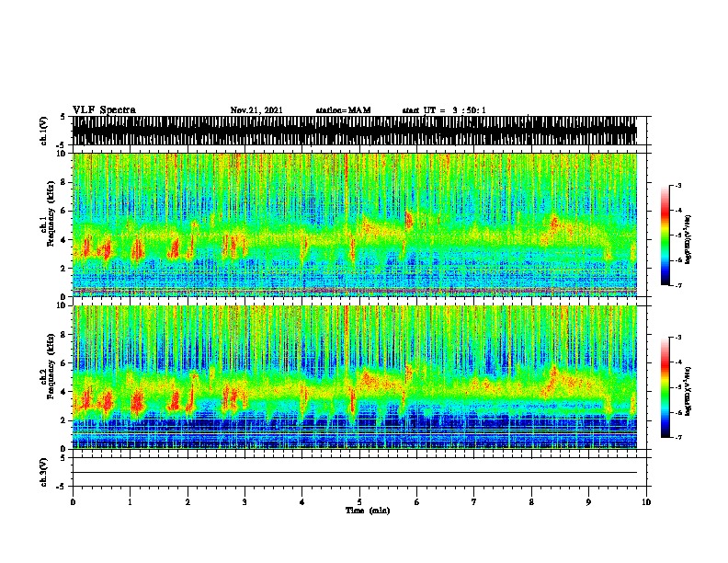
Task: Click time axis tick label '5'
Action: tap(359, 502)
